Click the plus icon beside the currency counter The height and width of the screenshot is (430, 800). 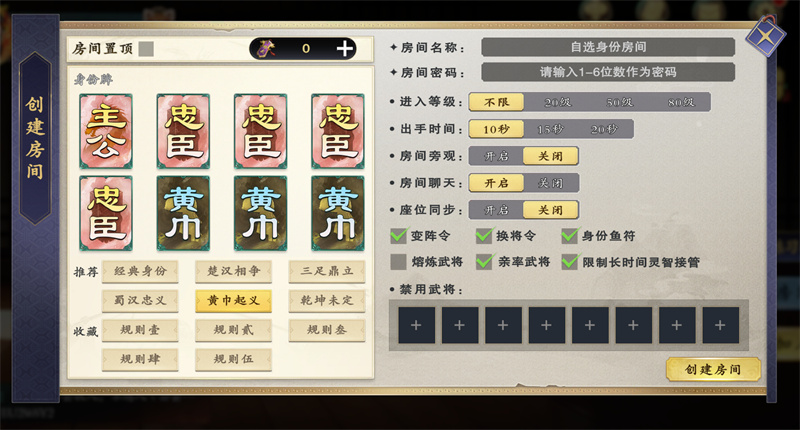pos(345,48)
